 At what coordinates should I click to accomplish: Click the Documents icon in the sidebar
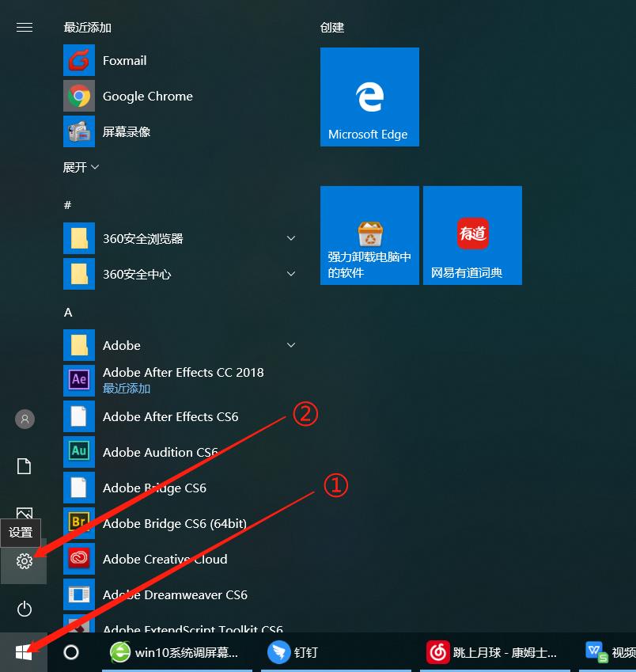click(x=24, y=466)
